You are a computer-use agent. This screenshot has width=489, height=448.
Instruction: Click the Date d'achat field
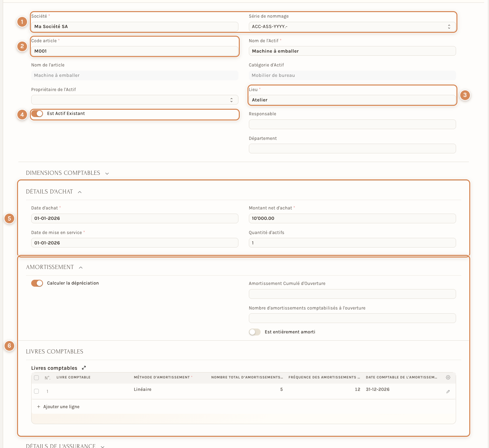tap(135, 218)
